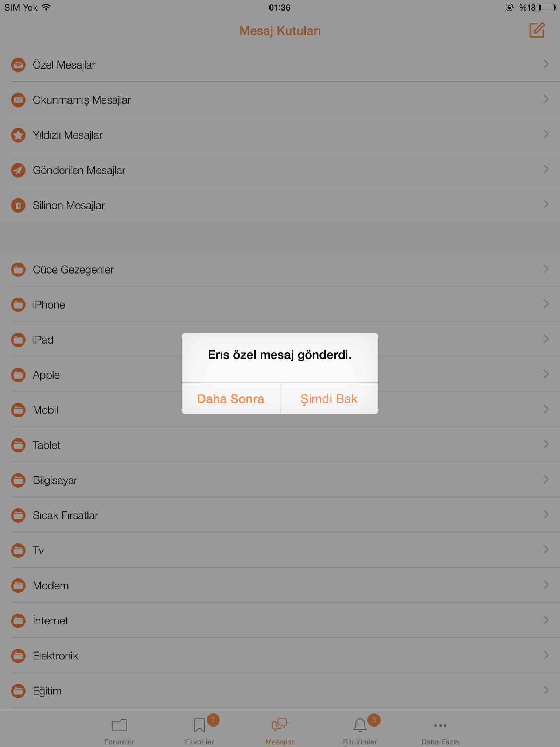Expand the iPhone row chevron
This screenshot has width=560, height=747.
click(546, 304)
